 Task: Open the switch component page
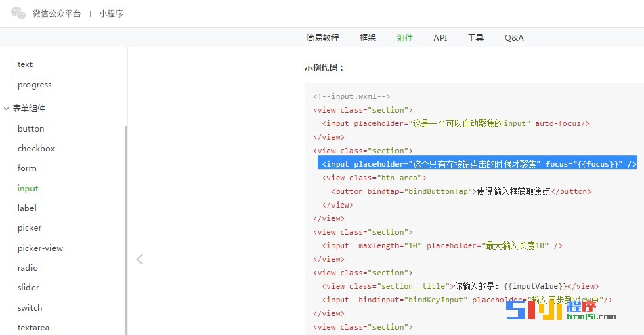point(30,308)
